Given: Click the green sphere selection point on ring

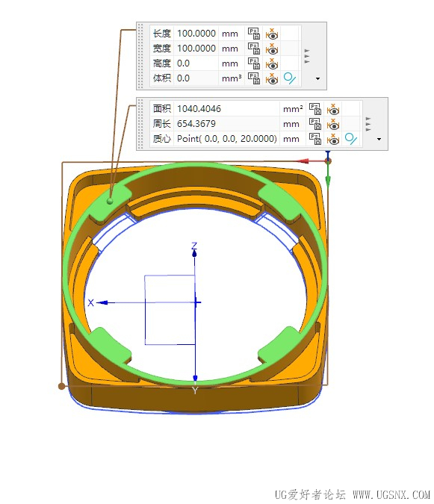Looking at the screenshot, I should [x=110, y=201].
